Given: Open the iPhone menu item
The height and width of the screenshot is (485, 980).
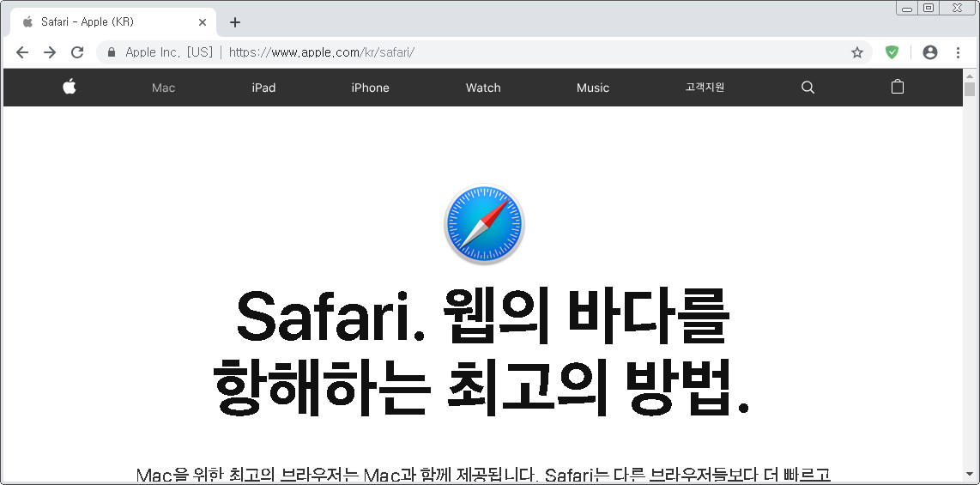Looking at the screenshot, I should pos(370,88).
